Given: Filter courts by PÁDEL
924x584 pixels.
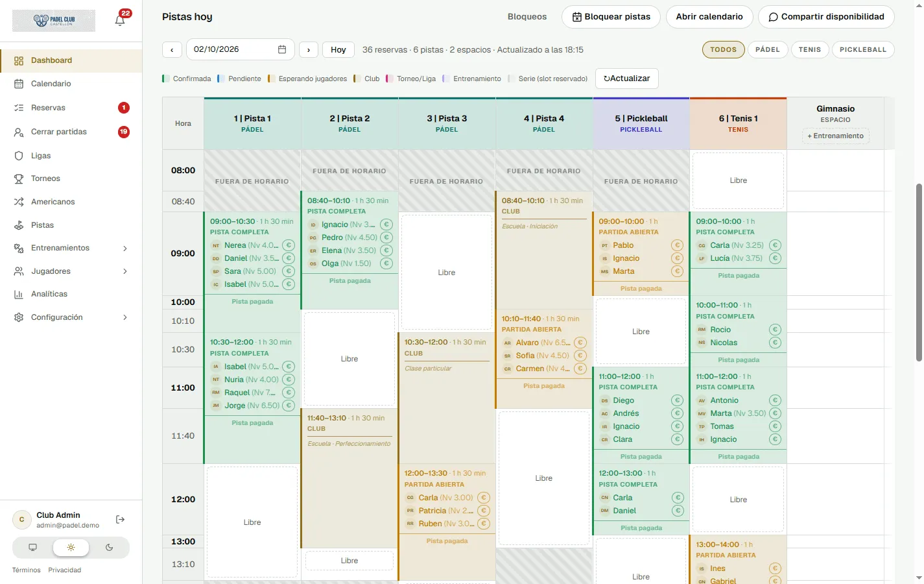Looking at the screenshot, I should (x=768, y=49).
